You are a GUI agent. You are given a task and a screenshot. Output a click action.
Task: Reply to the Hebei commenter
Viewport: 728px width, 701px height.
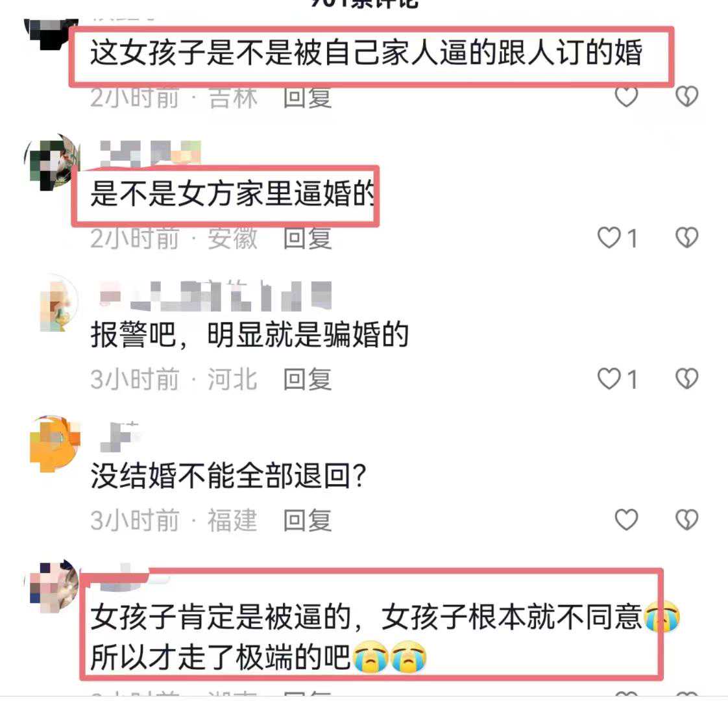pyautogui.click(x=308, y=380)
